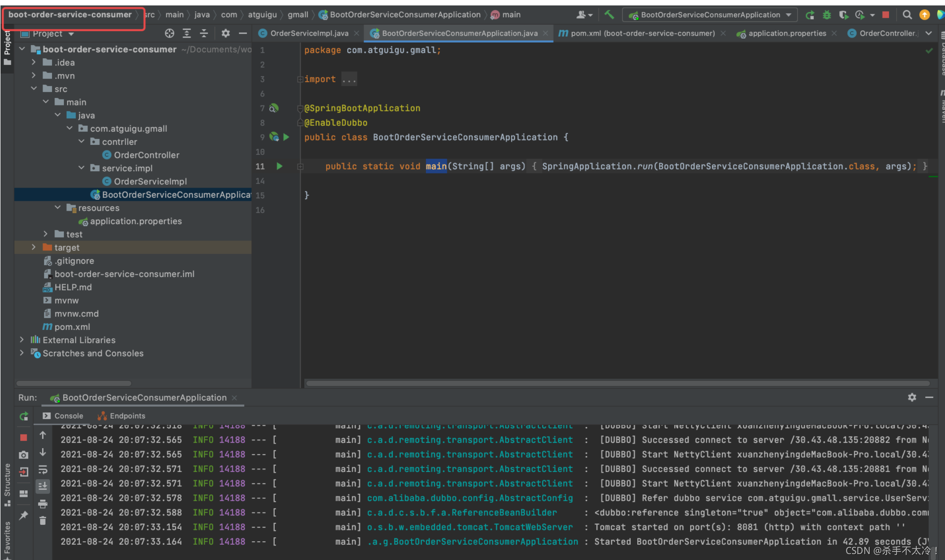Restore layout icon in the Run panel
Screen dimensions: 945x560
pos(23,493)
